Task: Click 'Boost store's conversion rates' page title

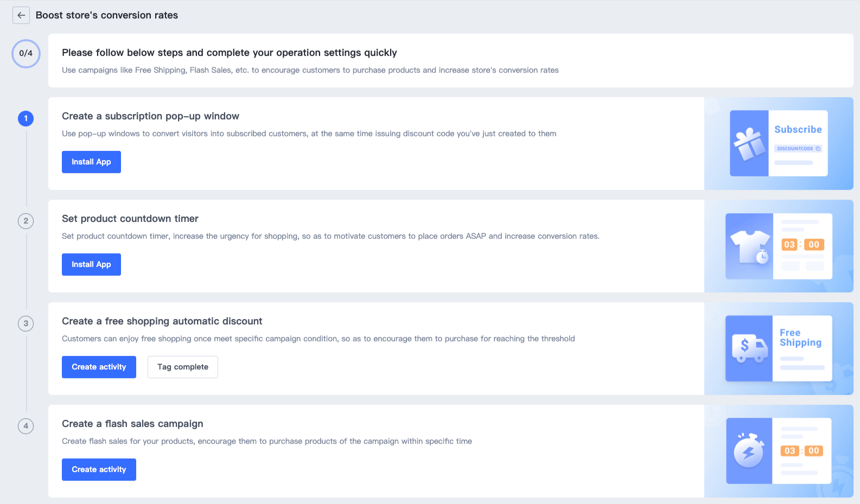Action: click(x=107, y=15)
